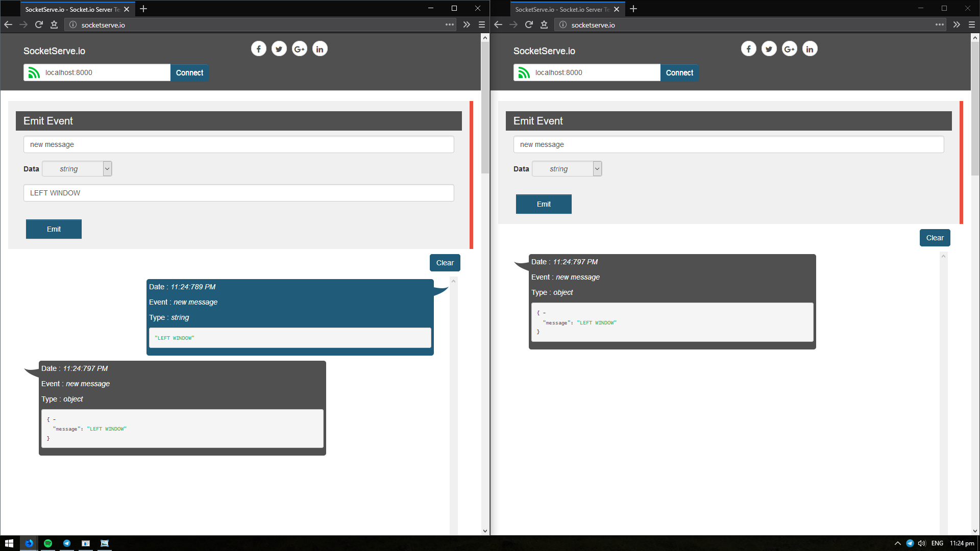
Task: Open new tab in left browser window
Action: (x=143, y=9)
